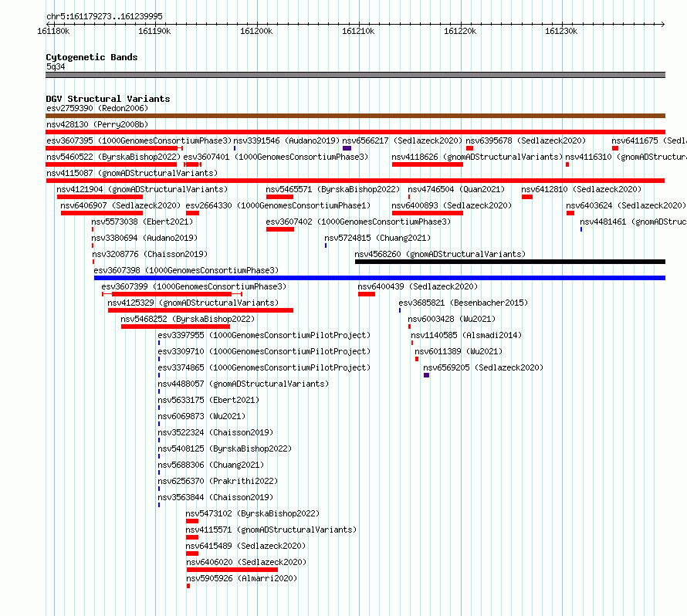The height and width of the screenshot is (616, 687).
Task: Open esv3607402 (1000GenomesConsortiumPhase3) label
Action: coord(358,222)
